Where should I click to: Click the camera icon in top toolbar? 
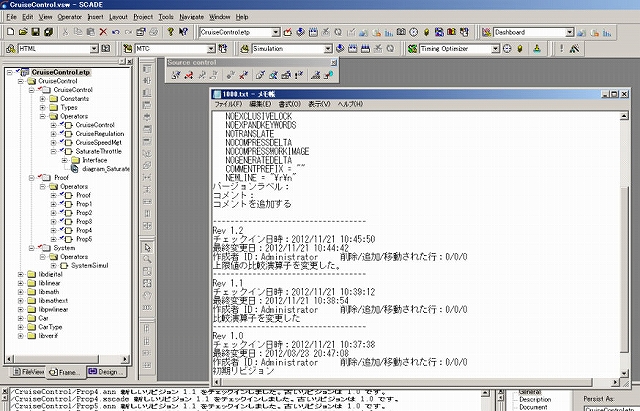pyautogui.click(x=401, y=32)
